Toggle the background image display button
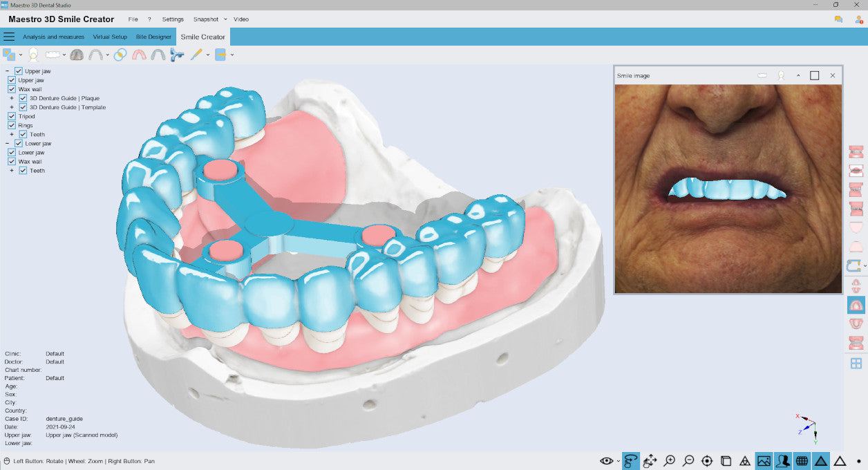This screenshot has height=470, width=868. coord(764,461)
